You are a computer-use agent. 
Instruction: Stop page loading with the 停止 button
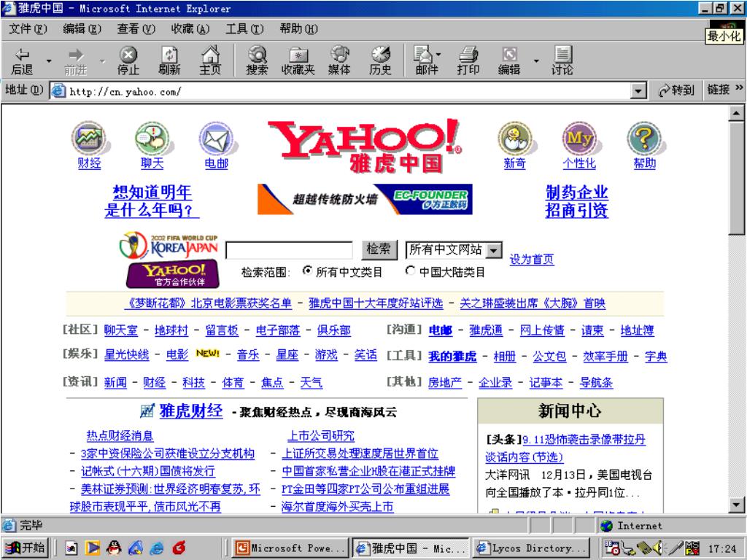pyautogui.click(x=128, y=61)
